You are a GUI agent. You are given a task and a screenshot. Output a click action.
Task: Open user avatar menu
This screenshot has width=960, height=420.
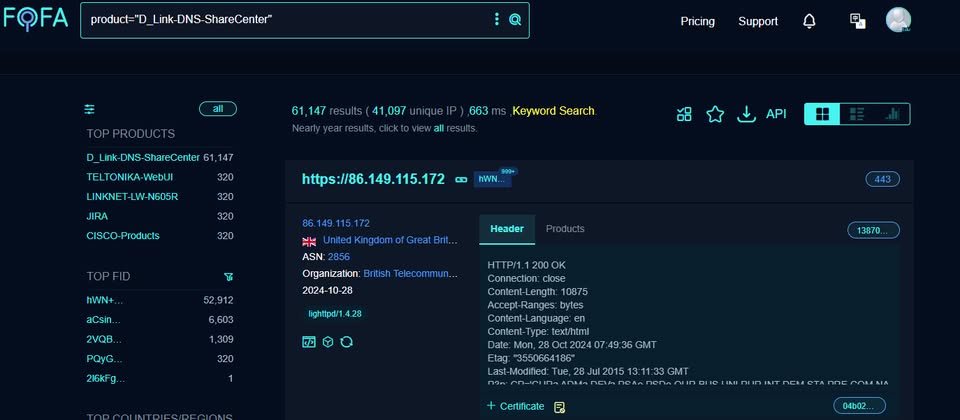click(898, 20)
